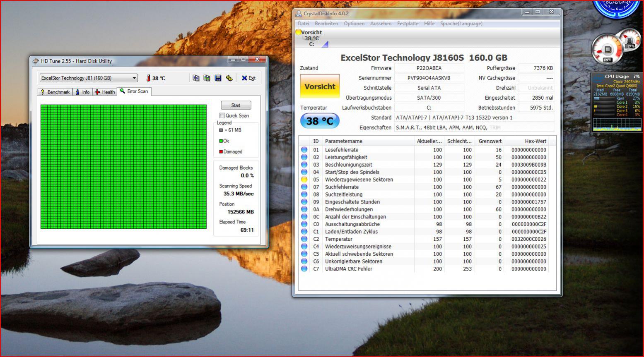Open HD Tune options with the gold coins icon
The width and height of the screenshot is (644, 357).
point(229,78)
